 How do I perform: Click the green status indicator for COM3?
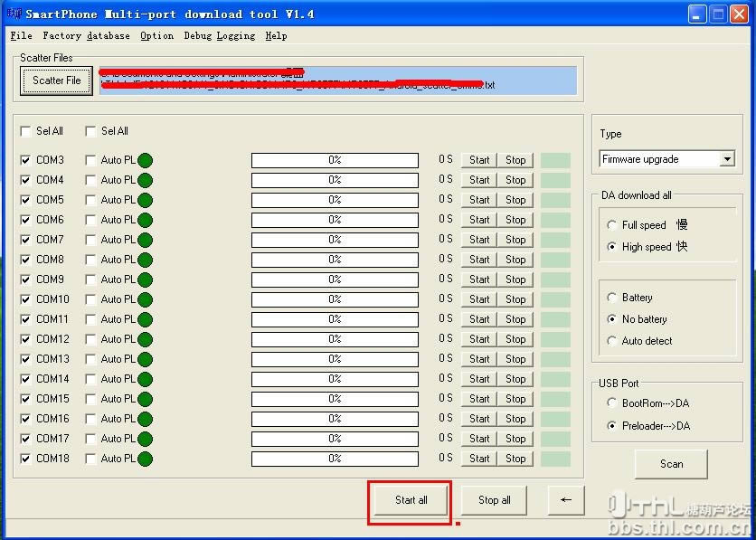145,160
